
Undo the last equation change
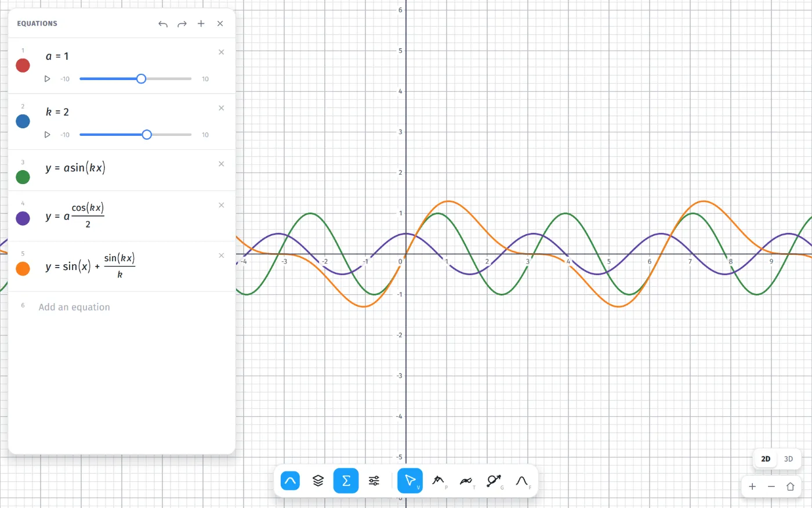click(163, 24)
